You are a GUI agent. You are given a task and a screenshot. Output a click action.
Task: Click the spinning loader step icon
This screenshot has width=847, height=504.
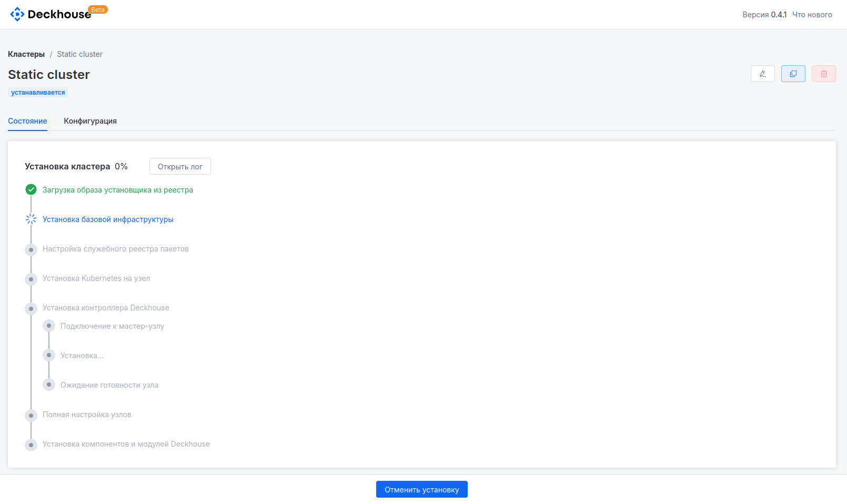31,219
